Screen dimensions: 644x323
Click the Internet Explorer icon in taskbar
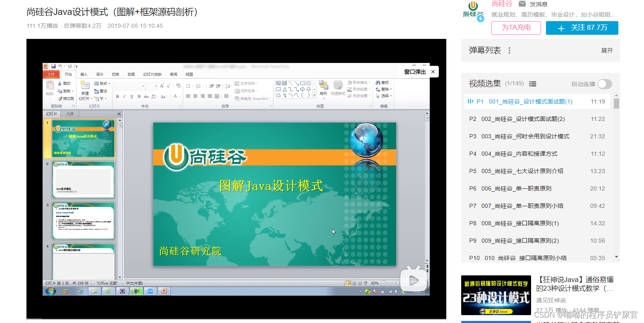pyautogui.click(x=81, y=291)
